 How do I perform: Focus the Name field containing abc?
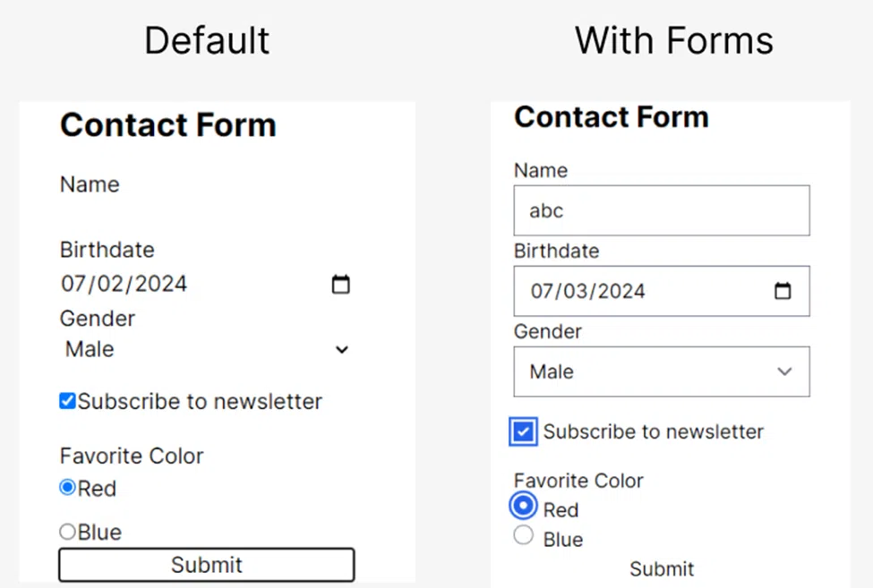point(662,210)
